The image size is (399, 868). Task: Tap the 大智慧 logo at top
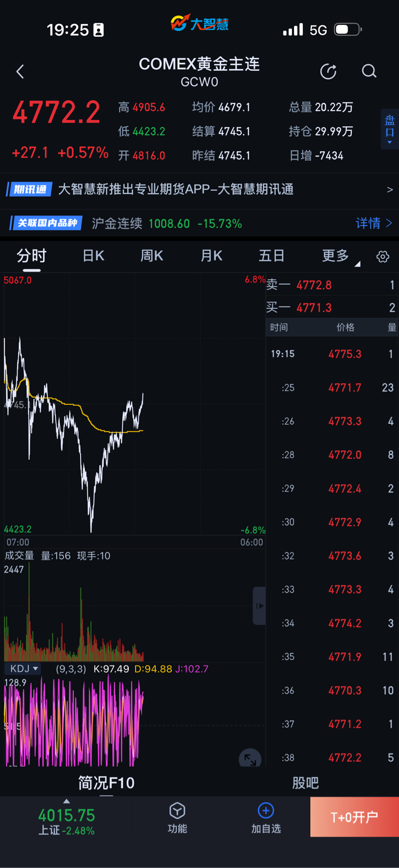199,23
